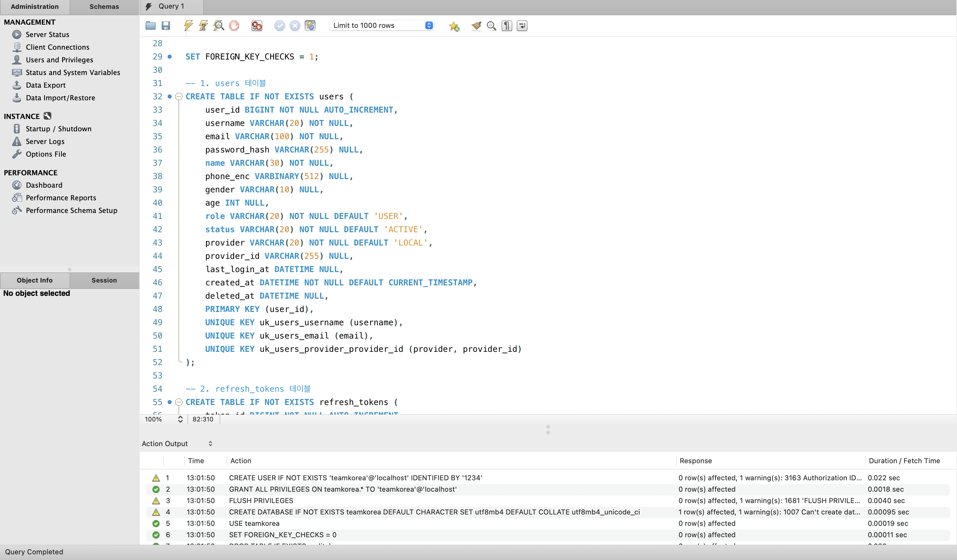Open find panel magnifier icon
Image resolution: width=957 pixels, height=560 pixels.
click(x=491, y=25)
